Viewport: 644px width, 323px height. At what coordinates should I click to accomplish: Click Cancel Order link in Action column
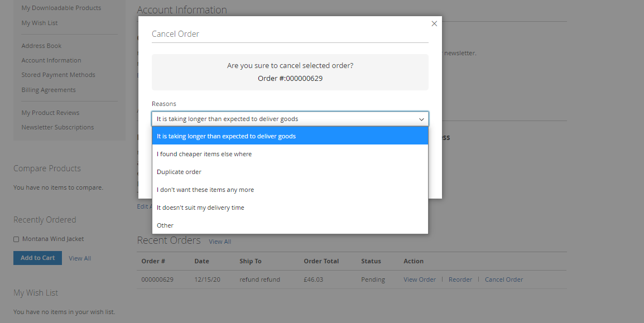tap(503, 279)
